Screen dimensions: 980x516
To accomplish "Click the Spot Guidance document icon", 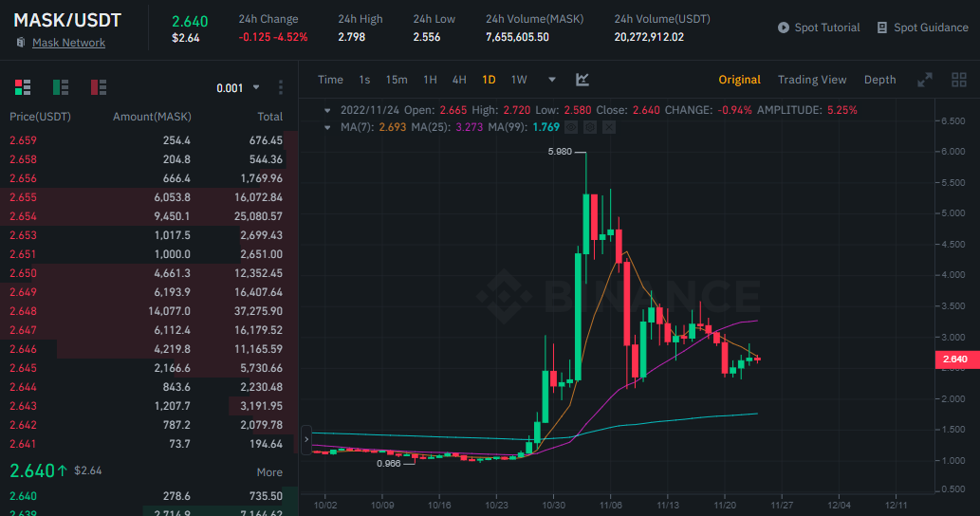I will click(x=882, y=28).
